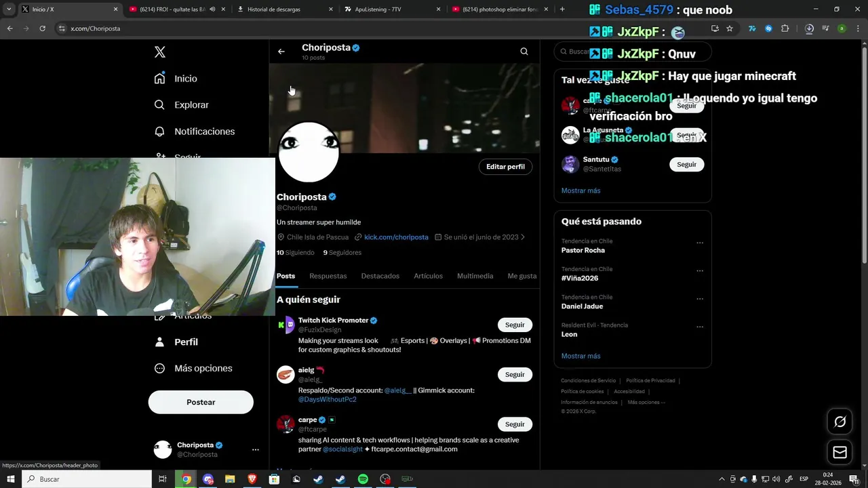Open the kick.com/choriposta link
This screenshot has height=488, width=868.
point(396,237)
